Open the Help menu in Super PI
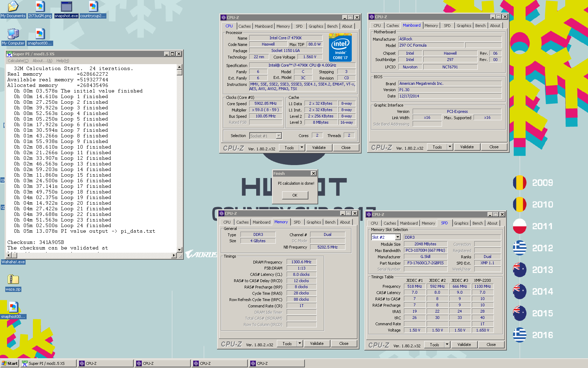The image size is (588, 368). click(x=63, y=61)
